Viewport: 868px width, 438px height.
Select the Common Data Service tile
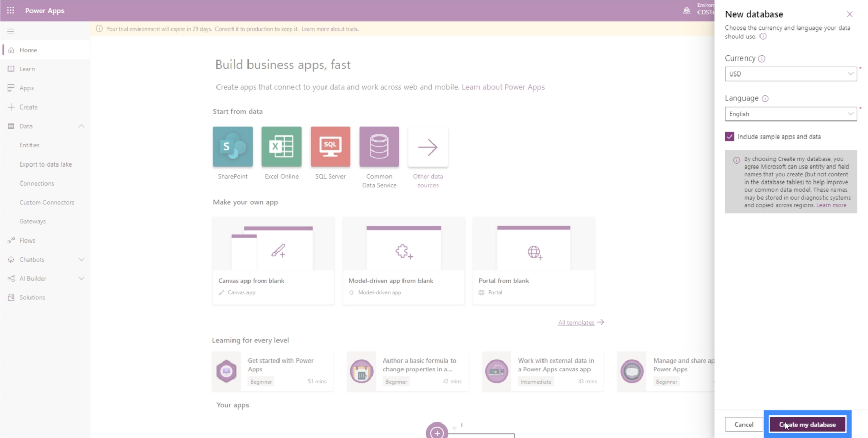379,146
